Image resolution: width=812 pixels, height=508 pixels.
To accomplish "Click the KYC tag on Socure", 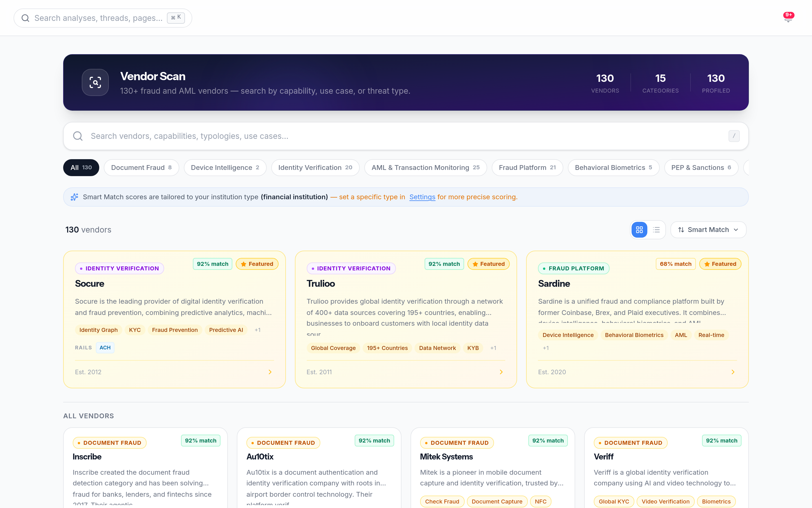I will click(135, 330).
